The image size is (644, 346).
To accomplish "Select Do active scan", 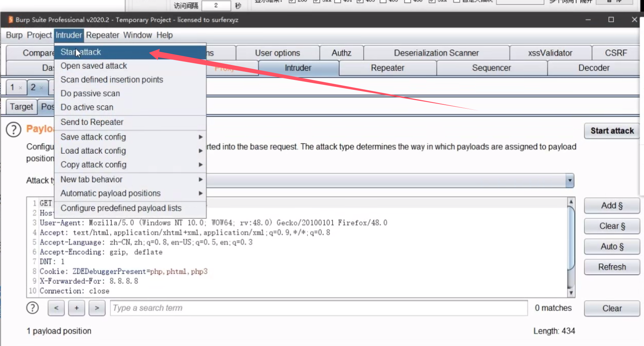I will (x=130, y=107).
